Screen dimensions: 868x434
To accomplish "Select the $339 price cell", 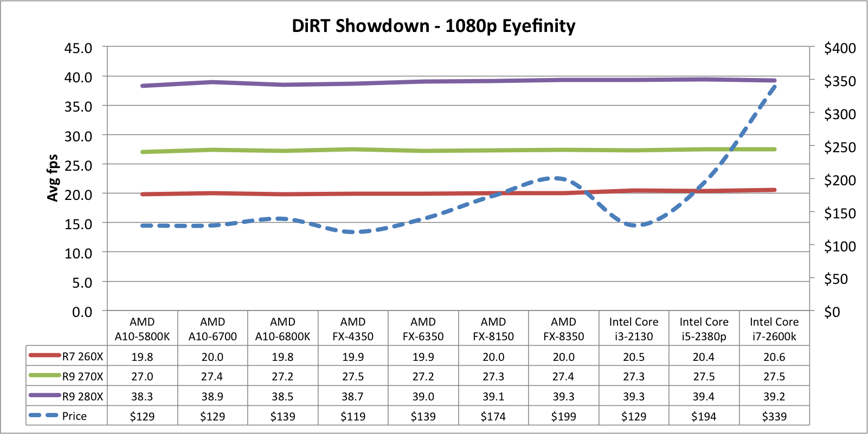I will tap(774, 417).
